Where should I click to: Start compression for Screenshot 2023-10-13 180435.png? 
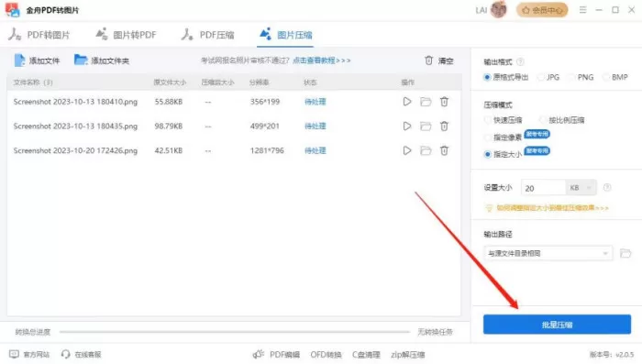point(406,127)
